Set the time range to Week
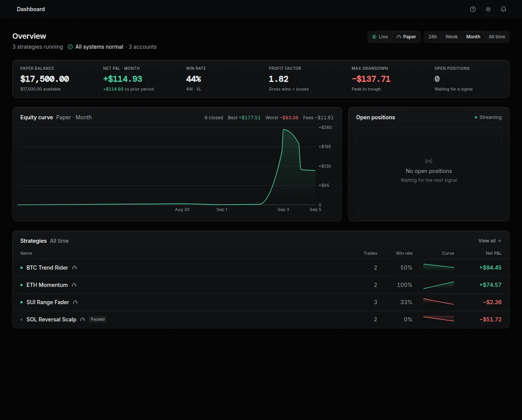Image resolution: width=522 pixels, height=420 pixels. coord(451,37)
